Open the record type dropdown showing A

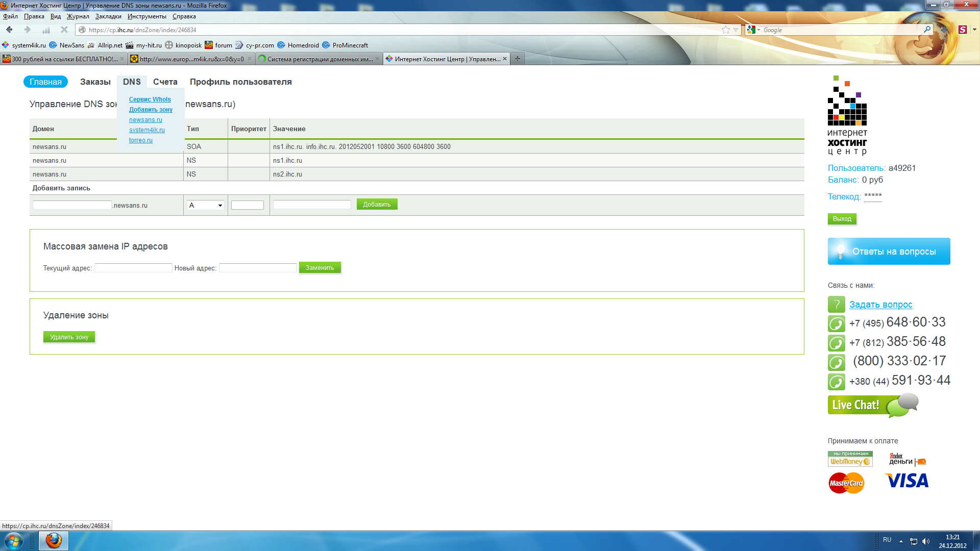tap(205, 205)
